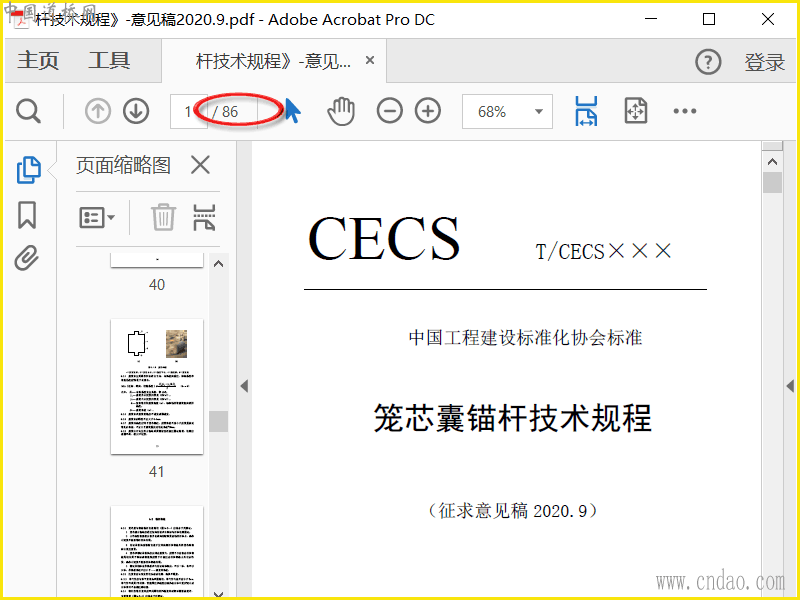800x600 pixels.
Task: Click the large CECS heading
Action: click(384, 239)
